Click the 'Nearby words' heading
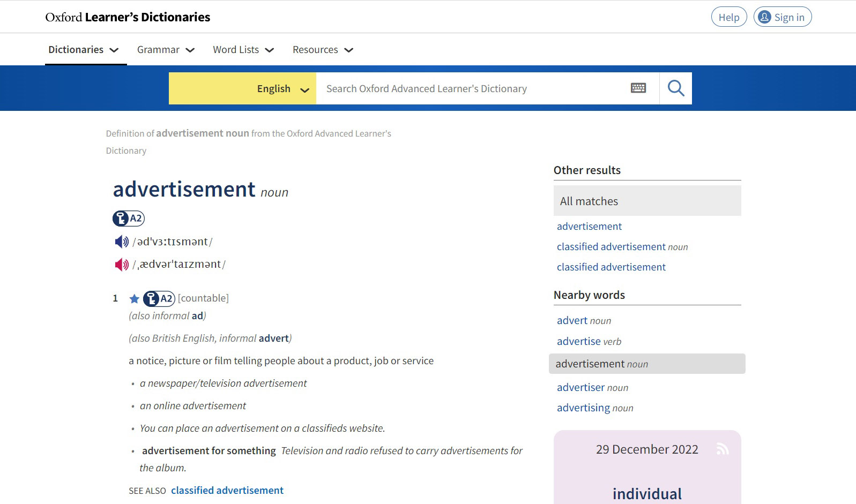856x504 pixels. (x=589, y=295)
